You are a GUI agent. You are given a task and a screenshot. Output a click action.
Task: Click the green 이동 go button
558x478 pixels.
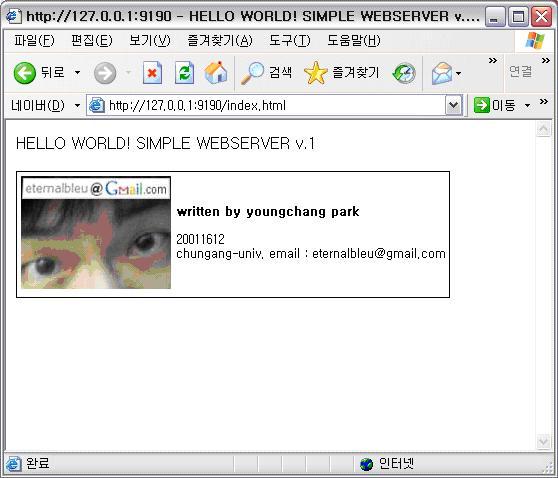[x=495, y=105]
